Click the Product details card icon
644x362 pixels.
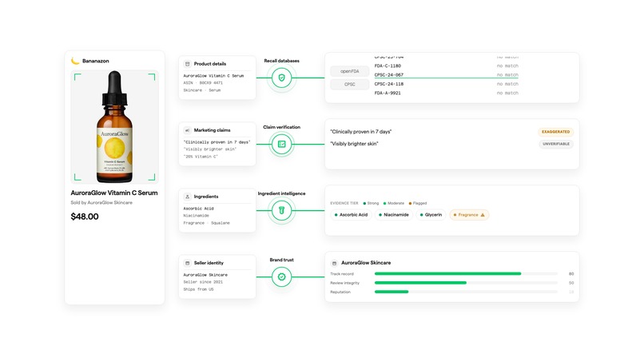(187, 64)
